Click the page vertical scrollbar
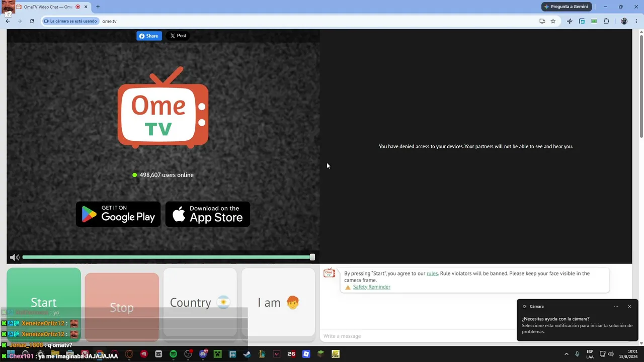This screenshot has width=644, height=362. [641, 86]
